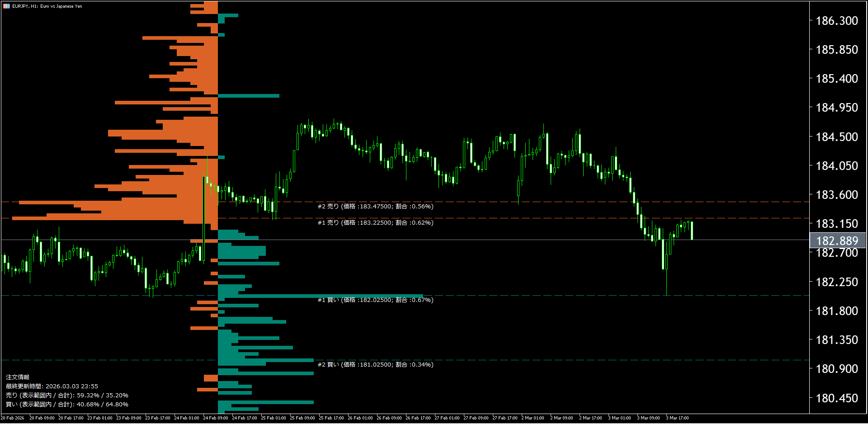Select the 182.250 price scale label
Image resolution: width=868 pixels, height=424 pixels.
837,282
